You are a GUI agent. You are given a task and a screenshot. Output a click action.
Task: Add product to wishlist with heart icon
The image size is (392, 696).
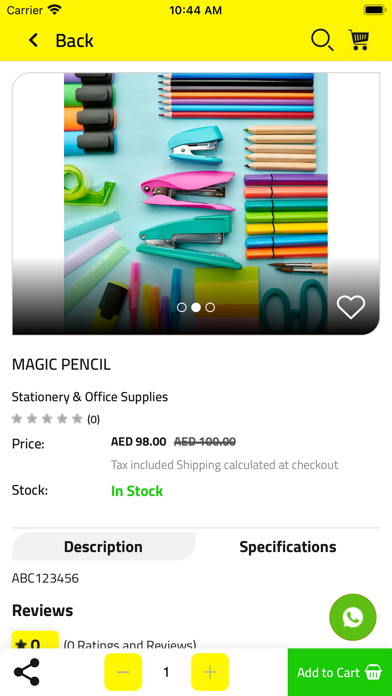[351, 307]
